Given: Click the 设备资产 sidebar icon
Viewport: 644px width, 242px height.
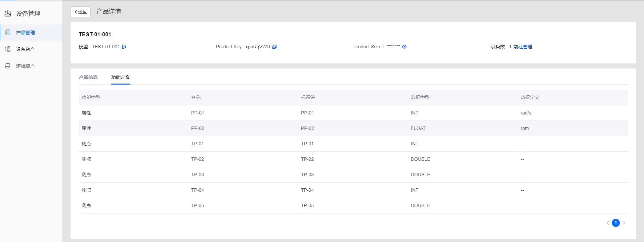Looking at the screenshot, I should click(8, 49).
